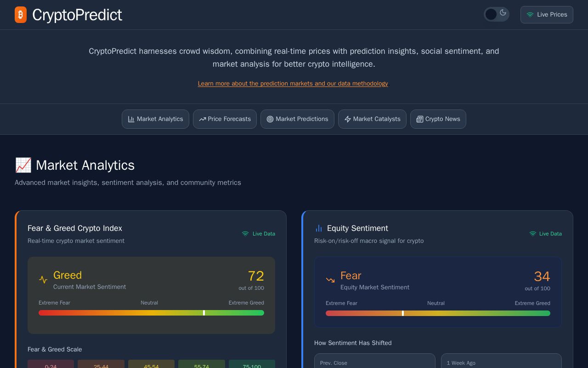
Task: Click the 1 Week Ago sentiment card
Action: point(501,361)
